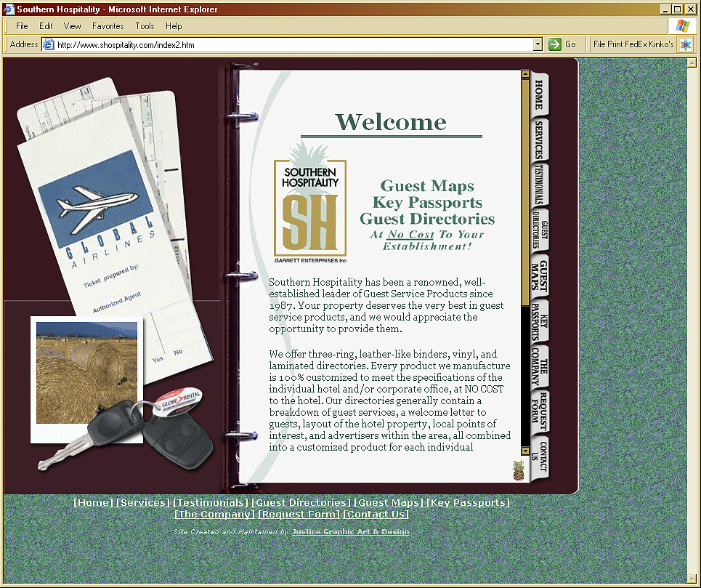
Task: Select the REQUEST FORM binder tab
Action: pos(540,412)
